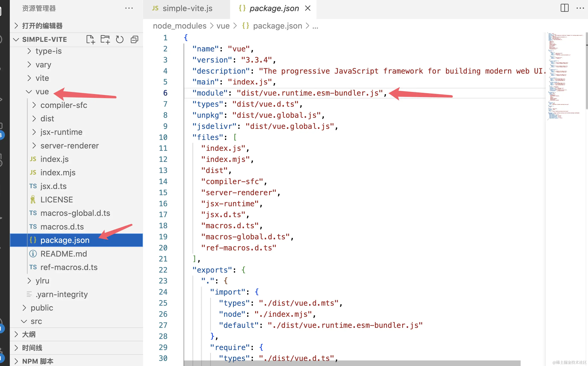Refresh the explorer with the reload icon
Viewport: 588px width, 366px height.
pos(120,39)
